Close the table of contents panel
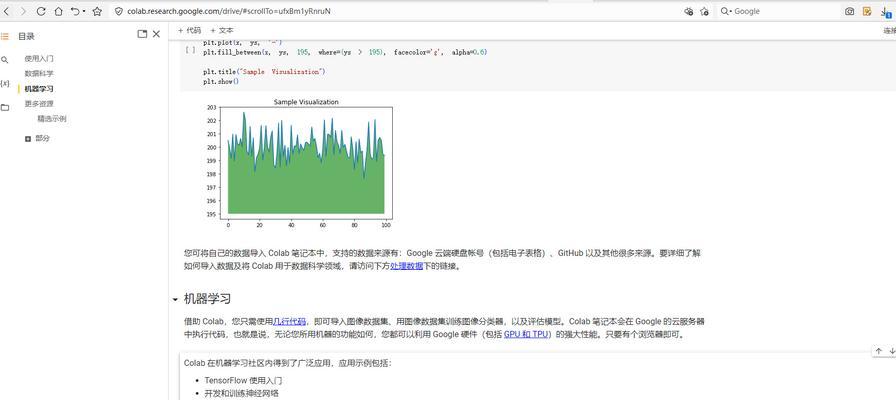 coord(156,34)
